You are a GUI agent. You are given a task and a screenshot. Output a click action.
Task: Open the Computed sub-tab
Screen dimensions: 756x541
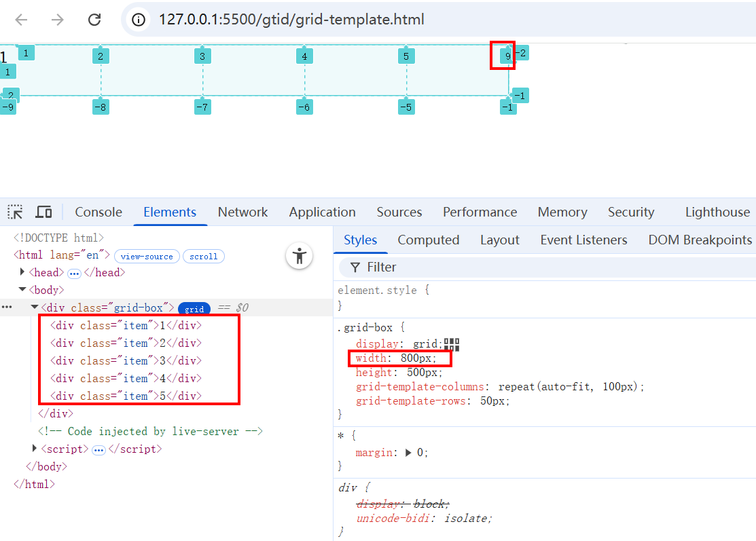pyautogui.click(x=428, y=240)
